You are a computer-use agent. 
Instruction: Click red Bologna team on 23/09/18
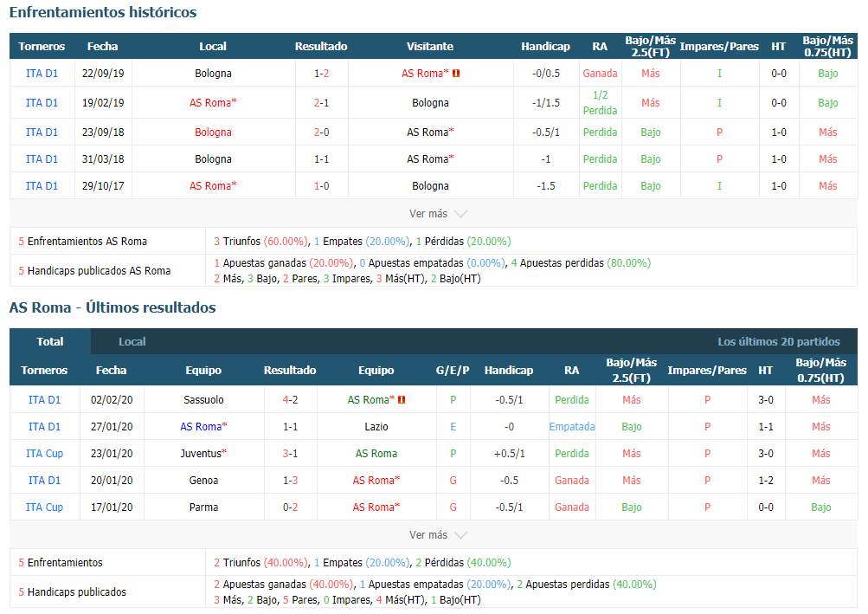point(213,132)
